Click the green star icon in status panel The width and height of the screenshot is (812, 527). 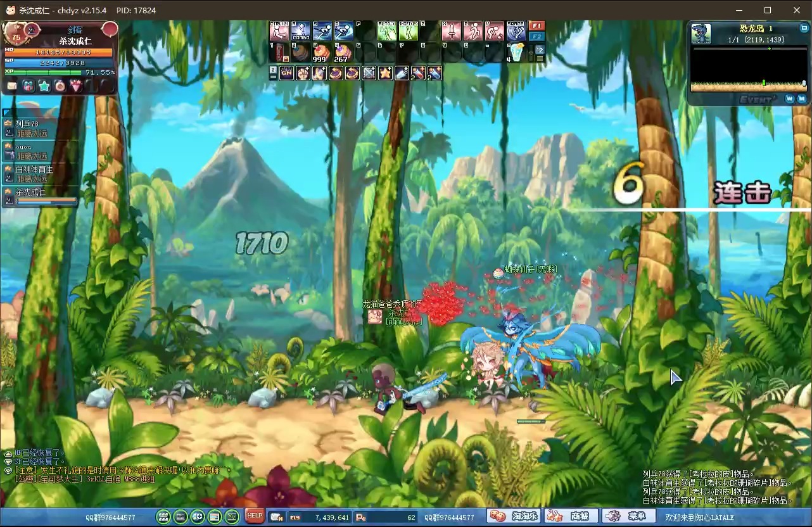click(44, 86)
